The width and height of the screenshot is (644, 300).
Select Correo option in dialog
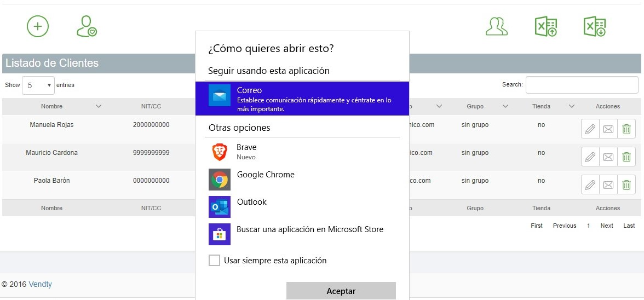coord(302,99)
